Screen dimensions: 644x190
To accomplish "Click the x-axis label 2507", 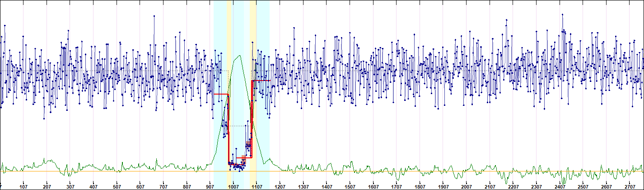I will pos(582,186).
